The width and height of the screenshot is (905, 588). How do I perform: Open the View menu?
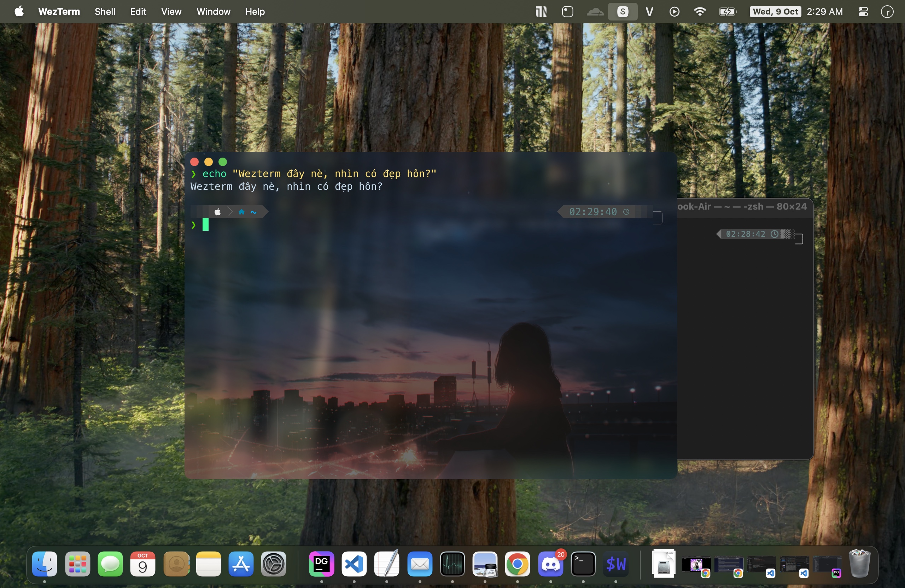tap(171, 11)
